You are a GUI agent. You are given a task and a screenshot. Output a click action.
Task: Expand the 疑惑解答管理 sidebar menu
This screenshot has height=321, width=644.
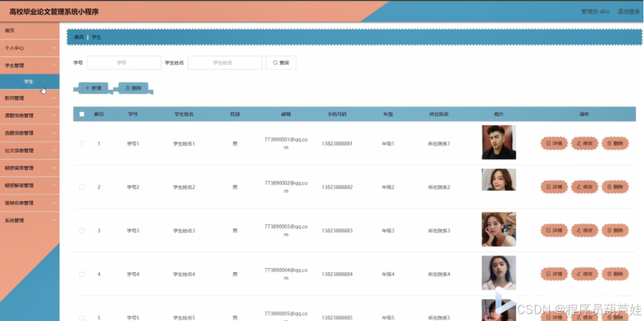[x=30, y=186]
